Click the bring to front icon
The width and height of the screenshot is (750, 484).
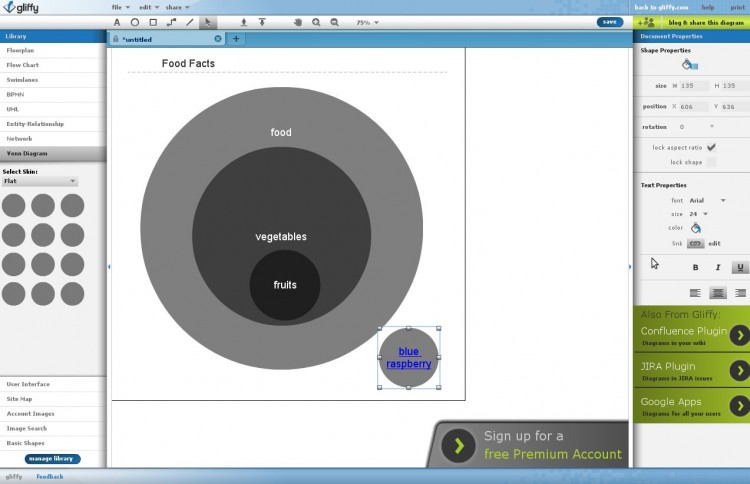(262, 22)
